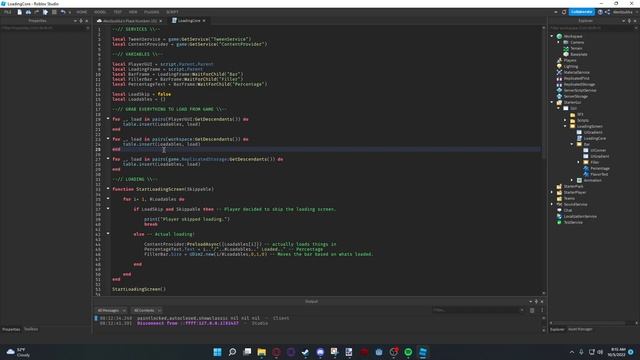Click the StarterPack icon in Explorer
The width and height of the screenshot is (640, 360).
(560, 187)
